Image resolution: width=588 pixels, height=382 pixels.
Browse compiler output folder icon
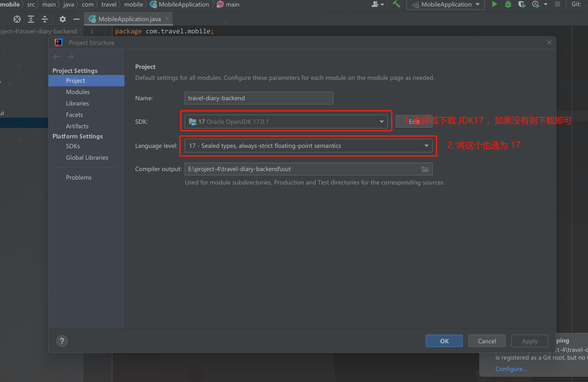[x=425, y=169]
